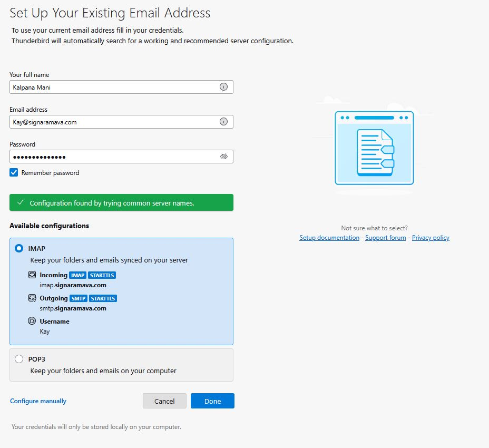Image resolution: width=489 pixels, height=448 pixels.
Task: Click the info icon beside email address
Action: point(223,122)
